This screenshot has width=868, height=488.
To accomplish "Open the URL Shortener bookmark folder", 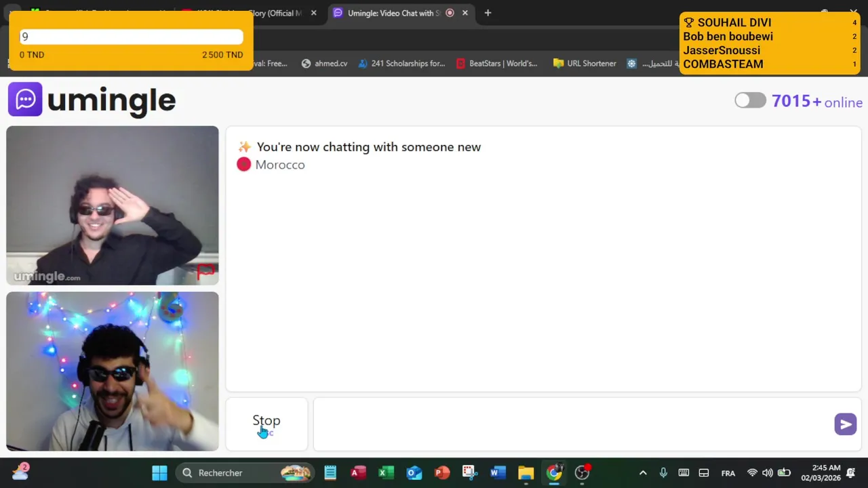I will click(x=585, y=64).
